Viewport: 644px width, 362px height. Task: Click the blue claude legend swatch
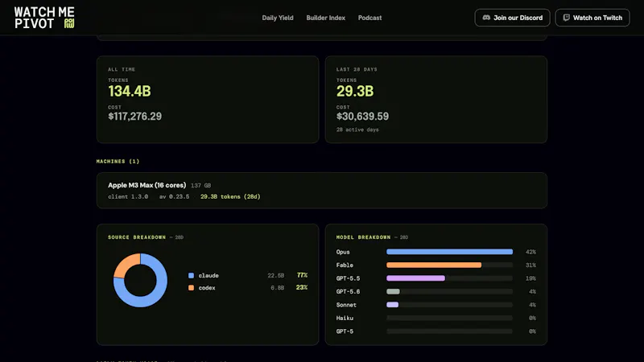pos(191,275)
